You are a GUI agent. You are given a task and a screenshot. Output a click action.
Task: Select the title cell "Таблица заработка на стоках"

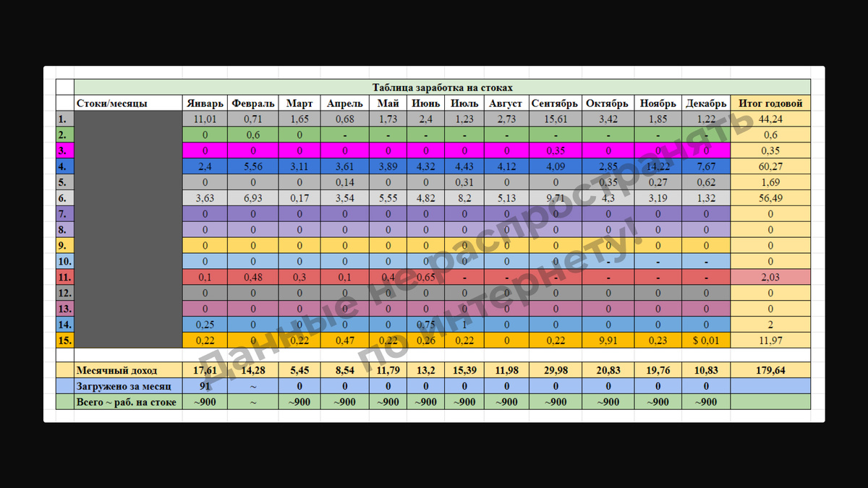point(442,87)
